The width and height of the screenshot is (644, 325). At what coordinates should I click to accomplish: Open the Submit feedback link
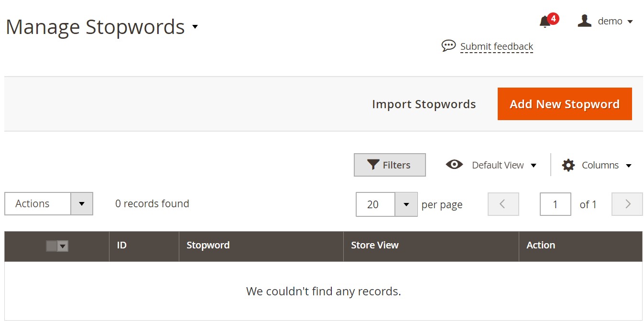click(496, 46)
